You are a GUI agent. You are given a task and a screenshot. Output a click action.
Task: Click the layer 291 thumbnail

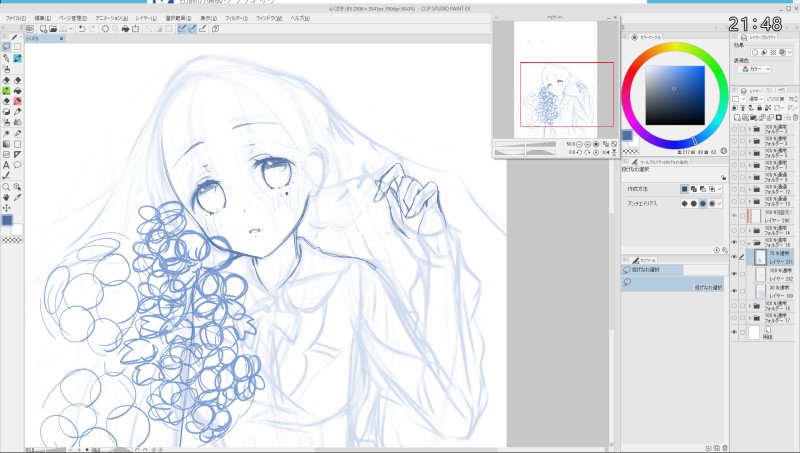(760, 257)
